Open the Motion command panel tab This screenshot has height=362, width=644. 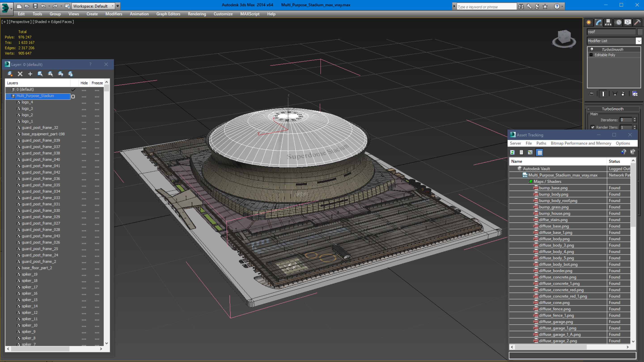[x=618, y=23]
